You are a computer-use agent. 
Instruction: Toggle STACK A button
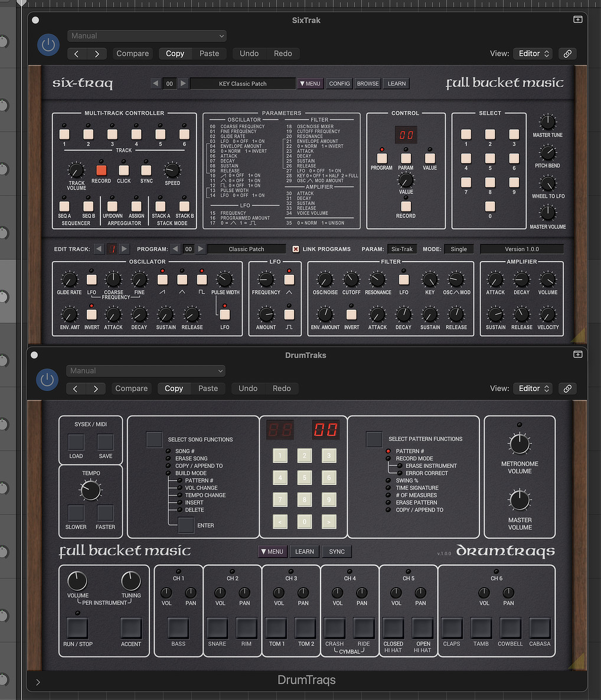[x=161, y=206]
